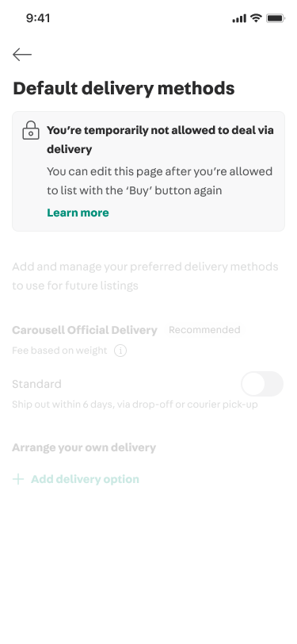Tap the 9:41 clock in status bar
Screen dimensions: 297x644
(38, 18)
